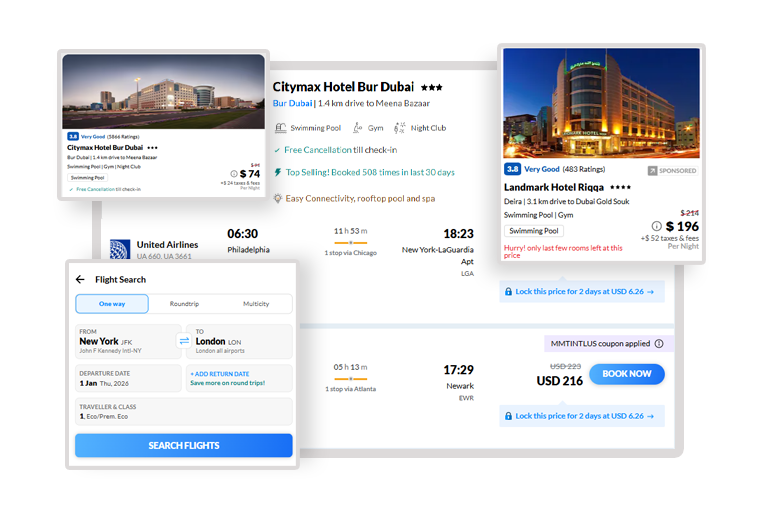Select the Multicity trip option
Viewport: 776px width, 518px height.
click(x=256, y=304)
